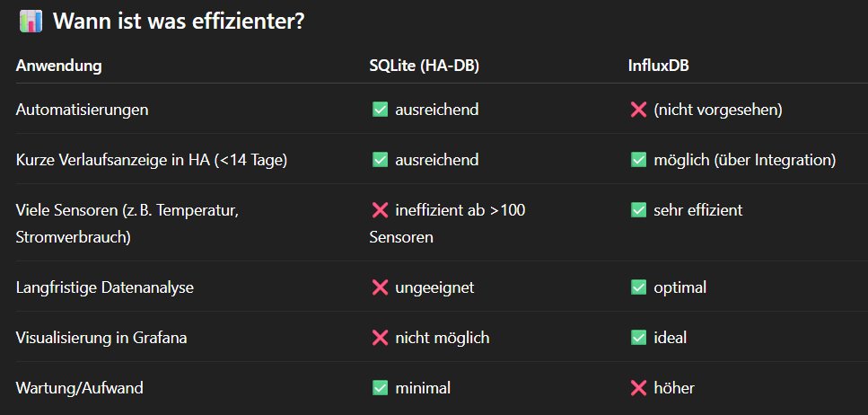Click the Visualisierung in Grafana cell
The image size is (868, 415).
click(101, 338)
